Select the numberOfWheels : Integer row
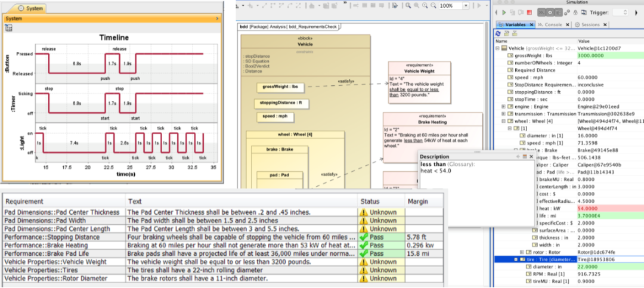 [569, 63]
